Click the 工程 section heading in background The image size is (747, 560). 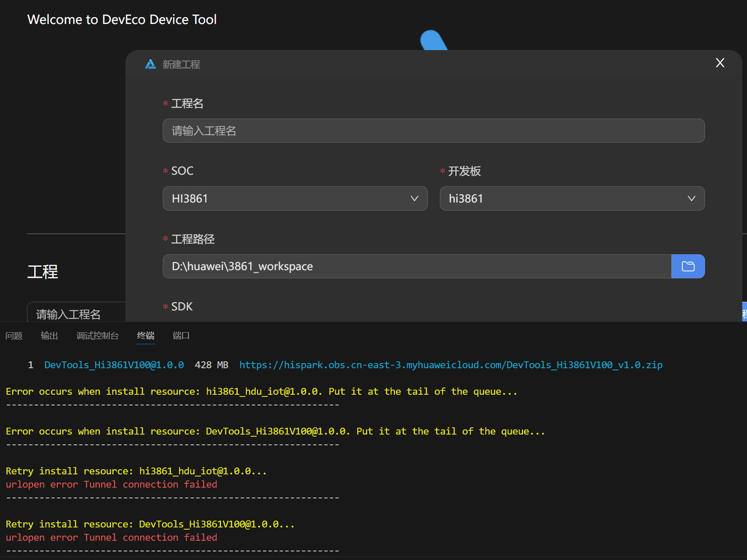pos(42,271)
